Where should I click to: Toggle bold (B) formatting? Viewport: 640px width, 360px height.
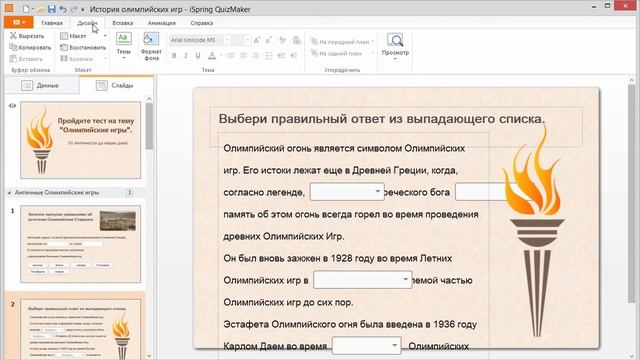click(x=174, y=56)
